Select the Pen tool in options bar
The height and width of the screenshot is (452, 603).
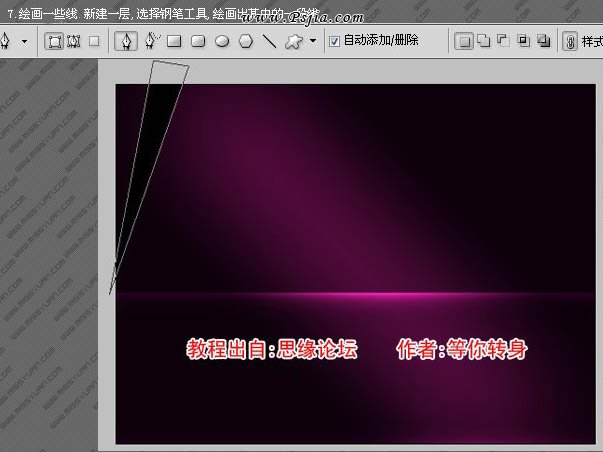[126, 41]
